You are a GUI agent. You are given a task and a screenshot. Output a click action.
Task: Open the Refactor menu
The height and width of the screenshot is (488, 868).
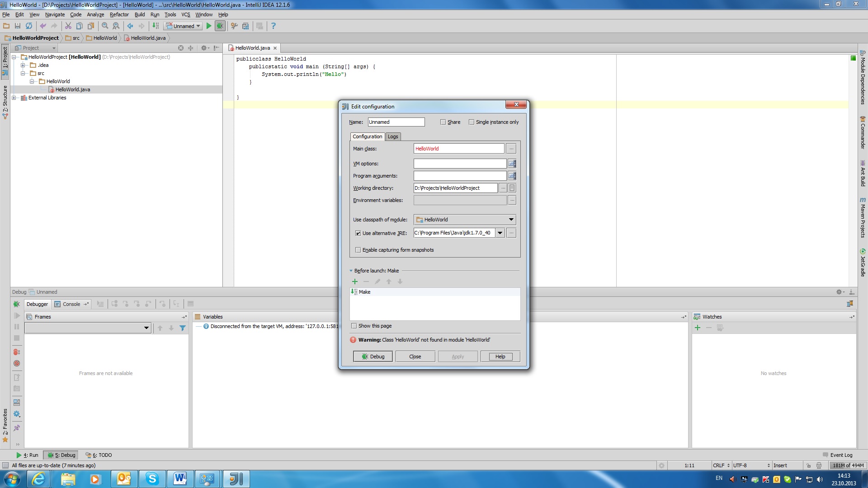click(x=119, y=14)
